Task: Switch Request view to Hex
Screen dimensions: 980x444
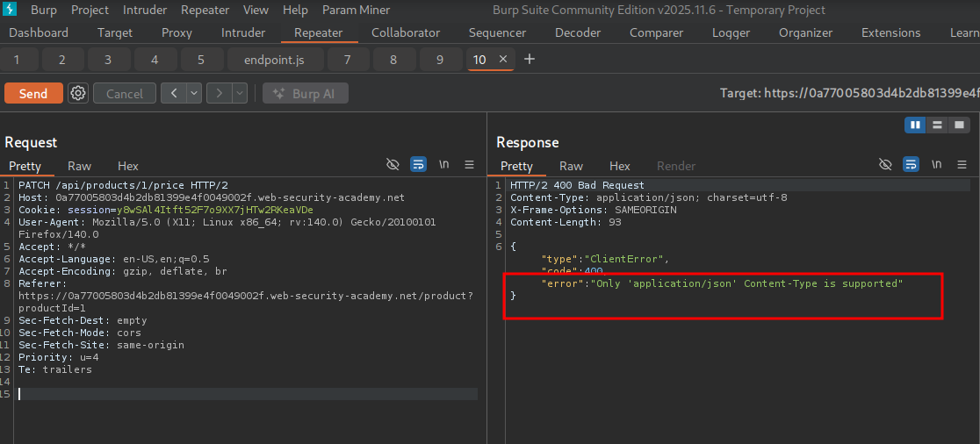Action: click(x=128, y=166)
